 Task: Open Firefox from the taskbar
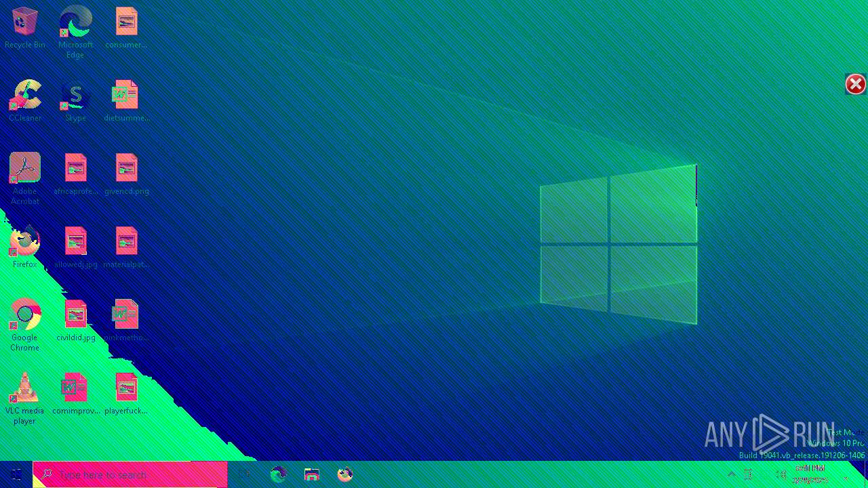(345, 474)
